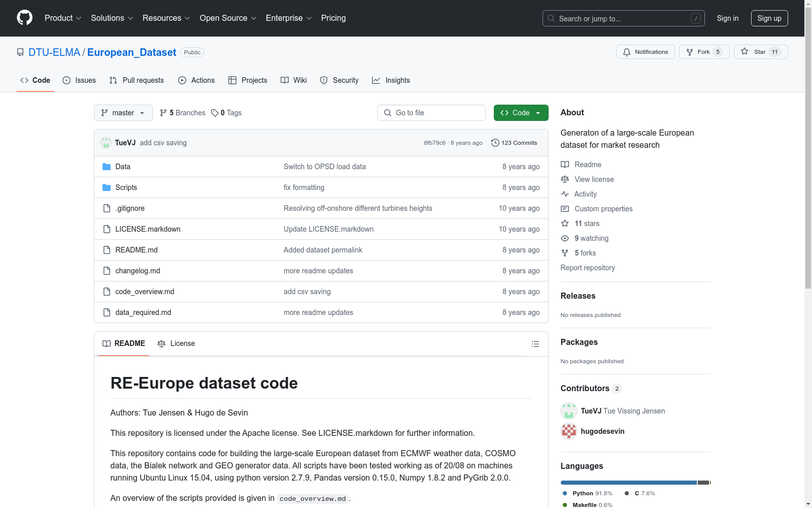Screen dimensions: 812x508
Task: Open the Projects tab
Action: tap(248, 80)
